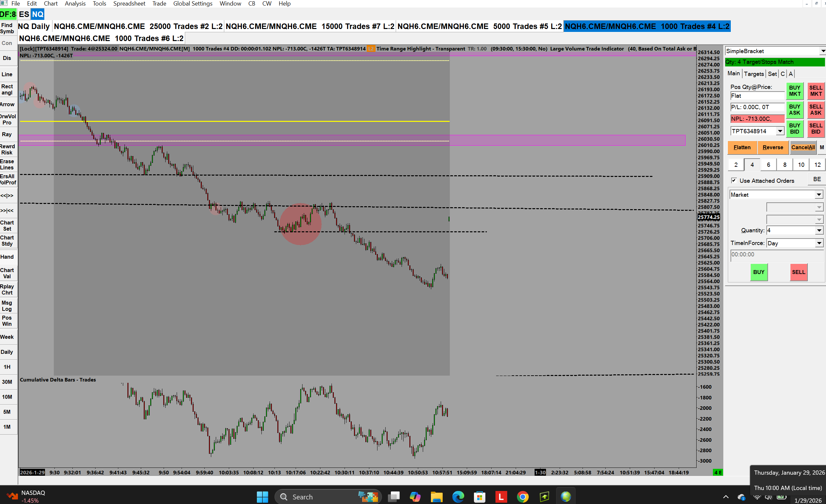Image resolution: width=826 pixels, height=504 pixels.
Task: Select the Rectangle drawing tool
Action: (7, 90)
